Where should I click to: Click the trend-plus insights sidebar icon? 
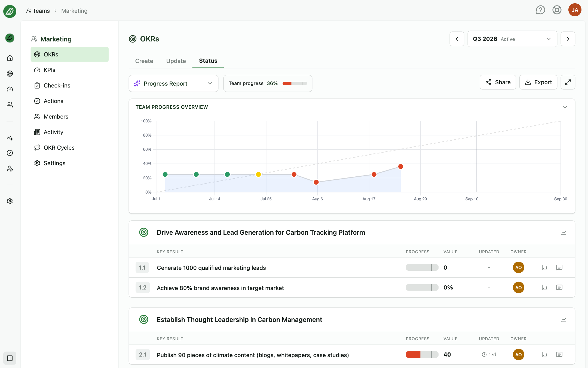pos(10,138)
